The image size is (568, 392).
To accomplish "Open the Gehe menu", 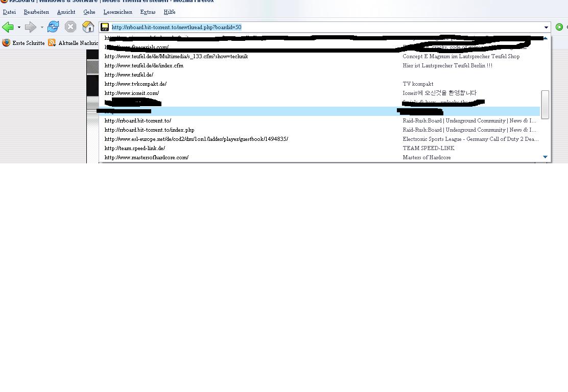I will [89, 12].
